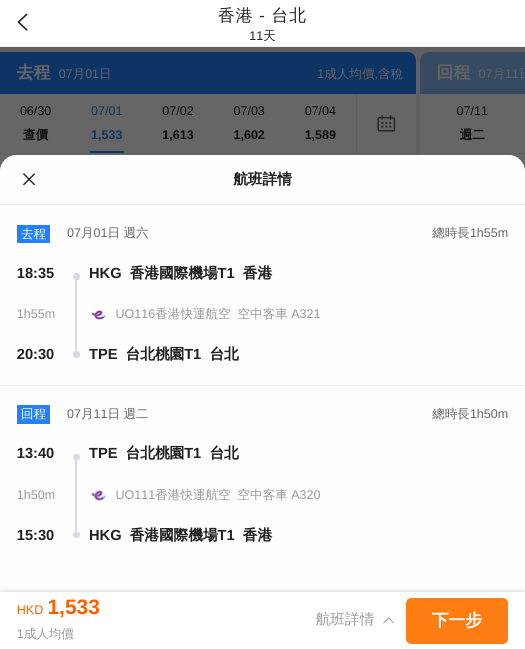Open the 航班詳情 text link at bottom
525x649 pixels.
pyautogui.click(x=345, y=620)
